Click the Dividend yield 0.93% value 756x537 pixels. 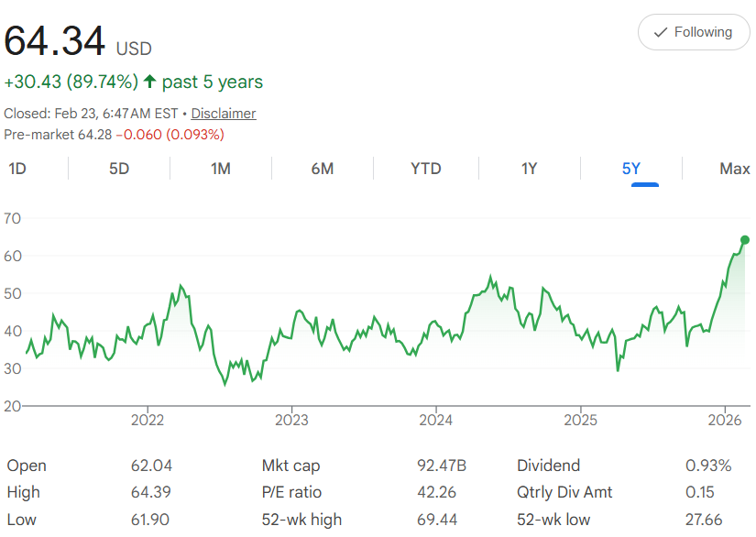pyautogui.click(x=708, y=466)
